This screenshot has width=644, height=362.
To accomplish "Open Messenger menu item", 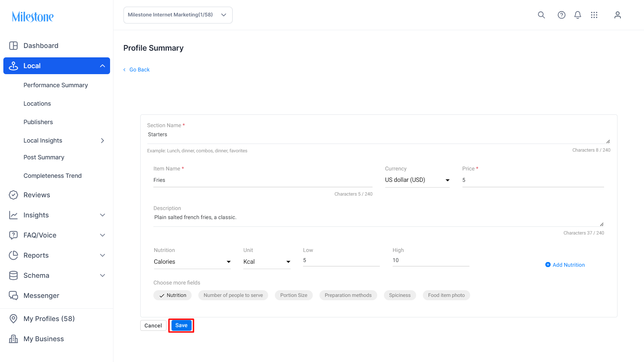I will [x=41, y=296].
